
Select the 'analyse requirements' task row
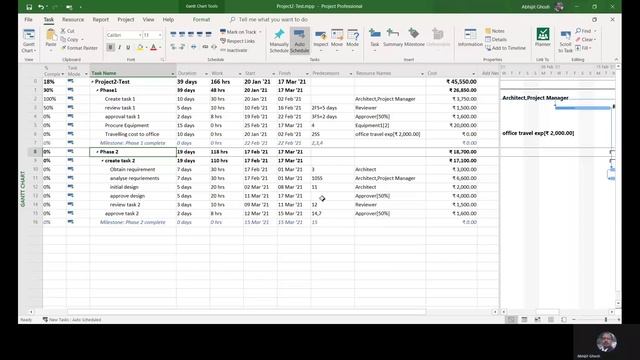point(260,178)
